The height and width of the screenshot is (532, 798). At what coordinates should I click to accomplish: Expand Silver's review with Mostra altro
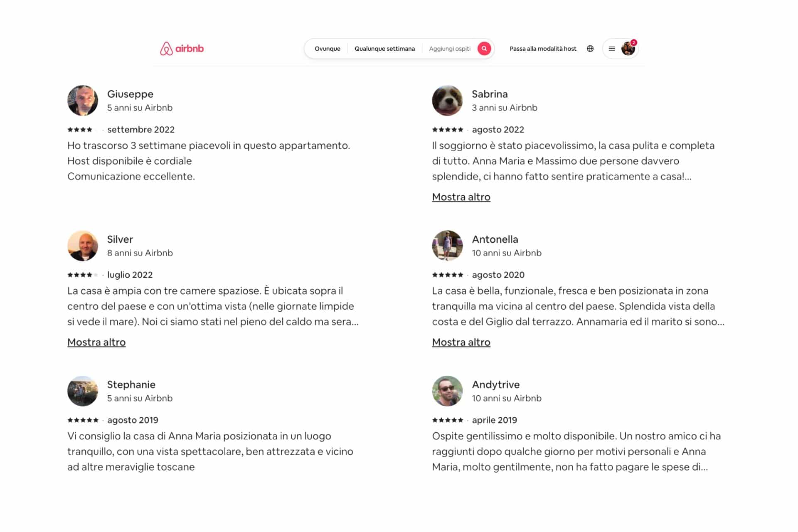[x=96, y=342]
